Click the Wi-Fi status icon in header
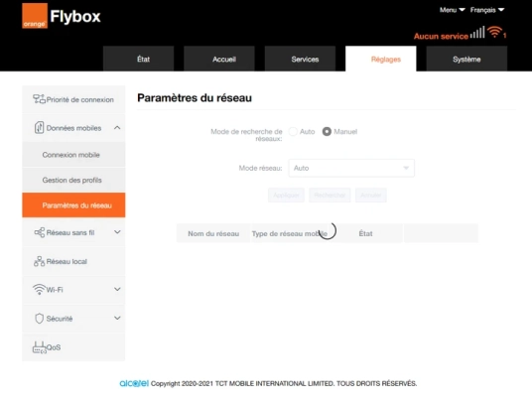The width and height of the screenshot is (532, 403). tap(494, 32)
